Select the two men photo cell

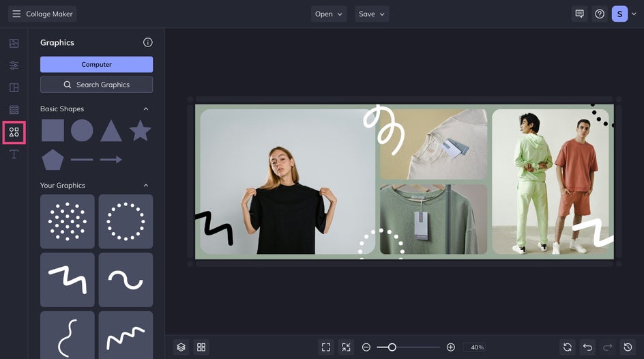point(551,182)
